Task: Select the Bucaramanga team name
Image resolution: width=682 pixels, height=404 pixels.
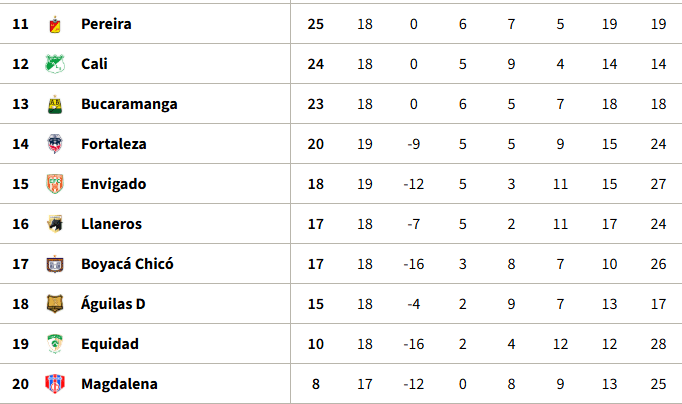Action: (129, 104)
